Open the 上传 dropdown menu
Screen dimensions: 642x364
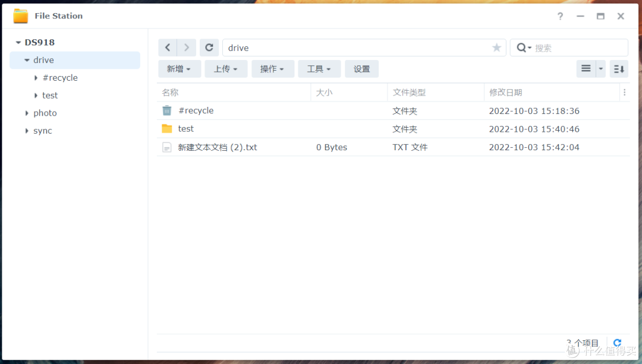tap(226, 69)
